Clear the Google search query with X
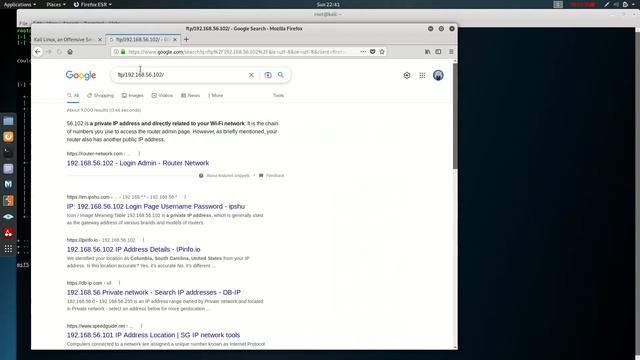 [251, 75]
